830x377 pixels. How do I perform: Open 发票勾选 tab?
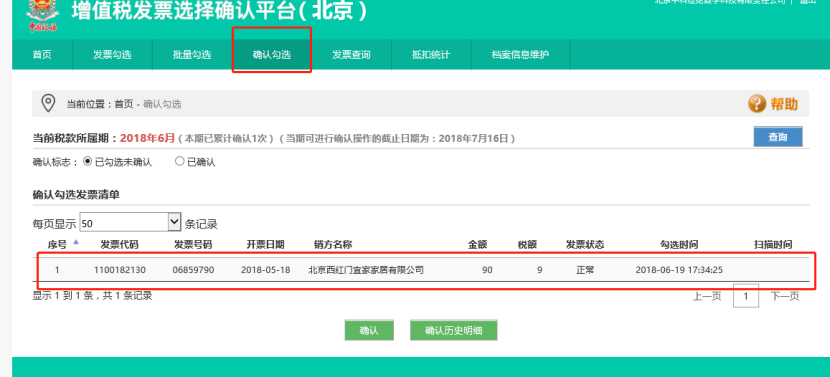pos(112,55)
